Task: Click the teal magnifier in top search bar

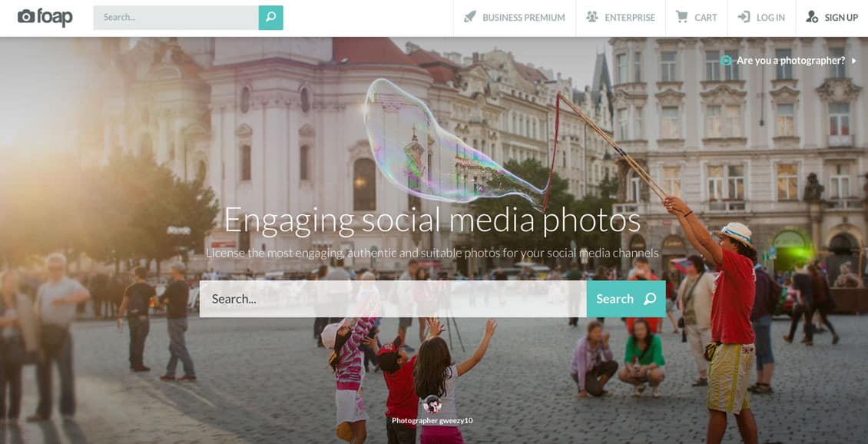Action: (270, 18)
